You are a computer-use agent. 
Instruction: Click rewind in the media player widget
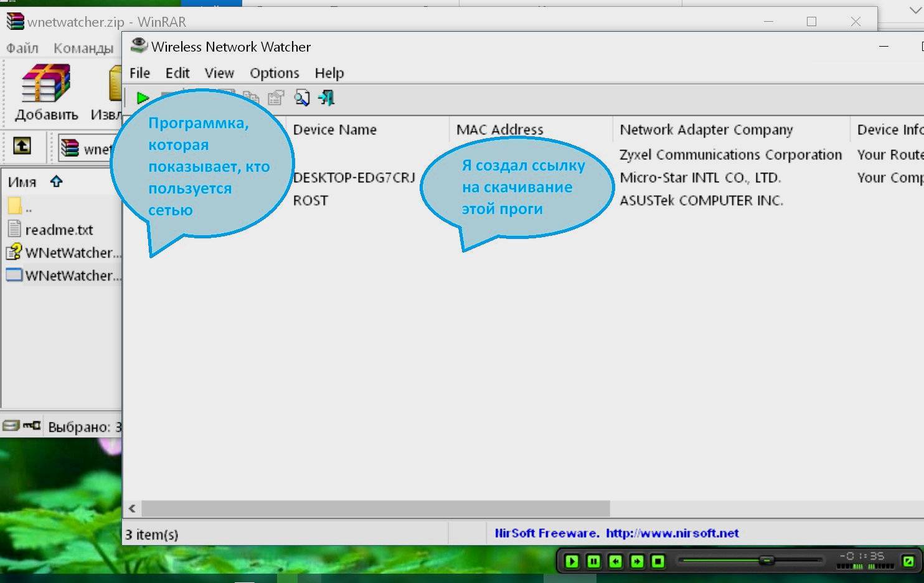point(615,561)
